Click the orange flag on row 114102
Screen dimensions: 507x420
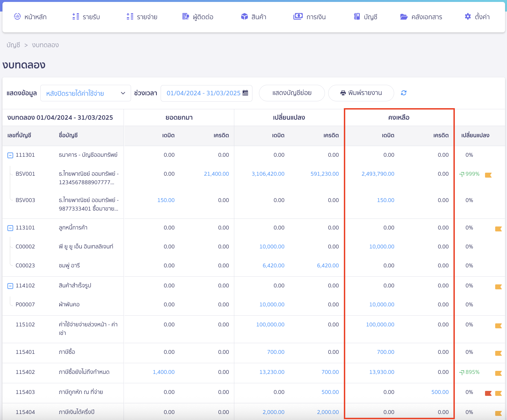point(498,287)
